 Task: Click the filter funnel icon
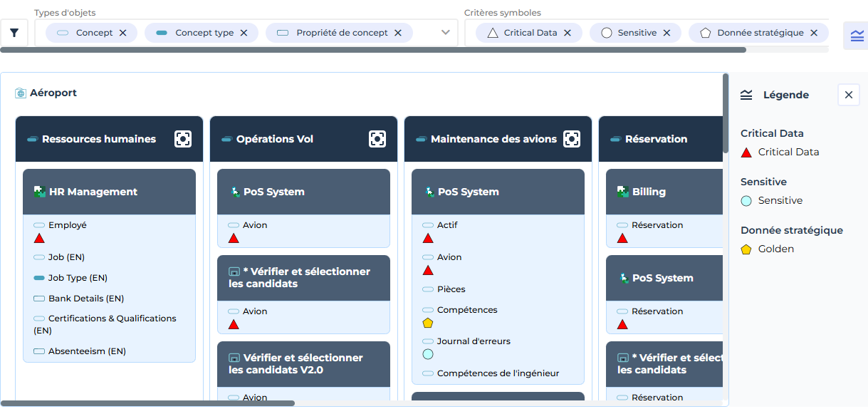(x=14, y=33)
